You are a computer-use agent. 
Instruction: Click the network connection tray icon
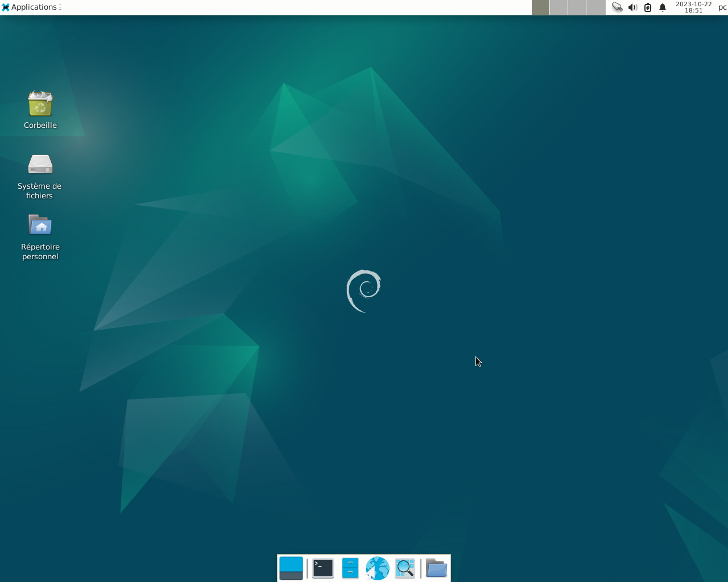(617, 7)
